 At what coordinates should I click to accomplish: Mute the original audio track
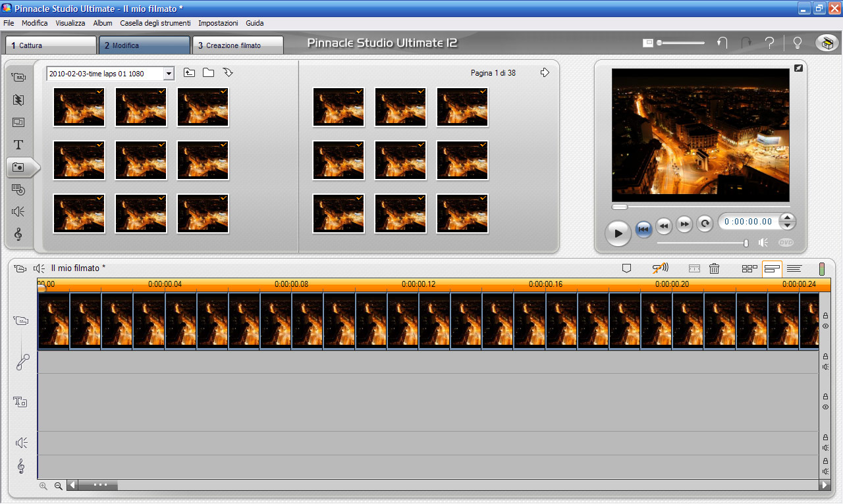(x=825, y=366)
